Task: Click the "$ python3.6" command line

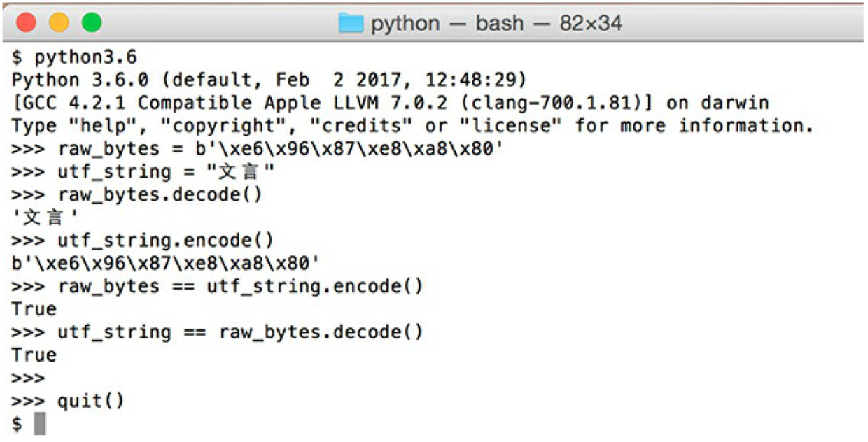Action: tap(74, 58)
